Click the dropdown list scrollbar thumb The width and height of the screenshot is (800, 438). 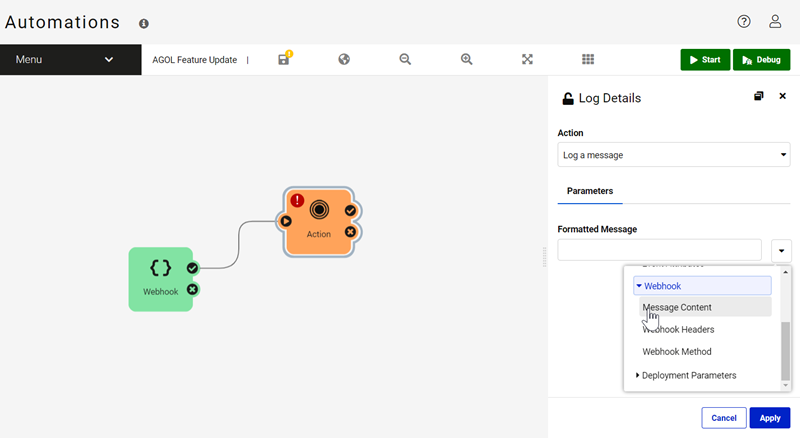(785, 351)
